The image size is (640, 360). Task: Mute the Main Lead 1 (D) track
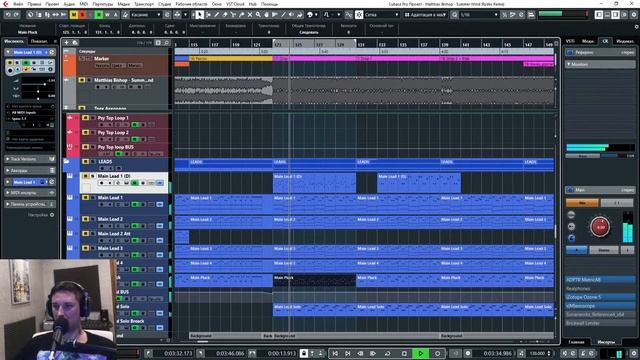(x=86, y=176)
